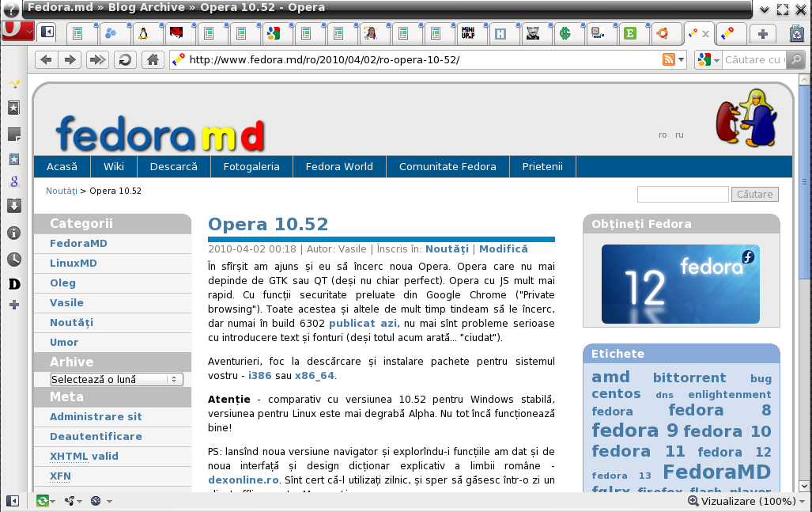The width and height of the screenshot is (812, 512).
Task: Open the Downloads sidebar panel
Action: (13, 206)
